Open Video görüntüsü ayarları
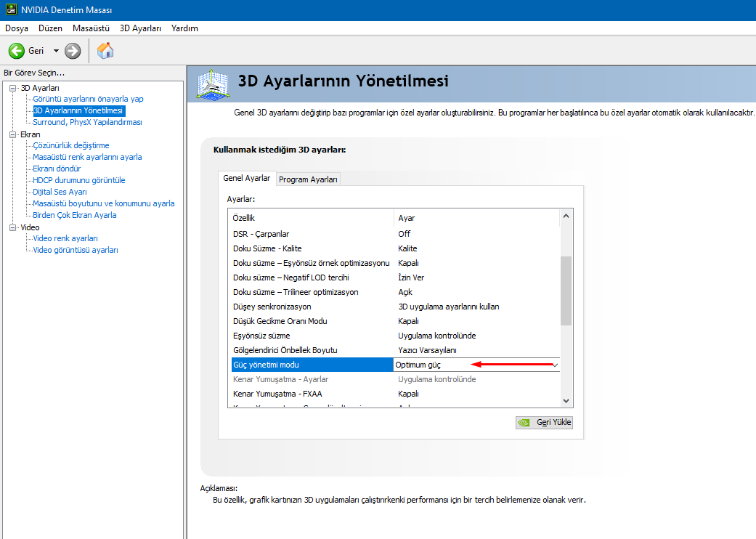 [76, 250]
